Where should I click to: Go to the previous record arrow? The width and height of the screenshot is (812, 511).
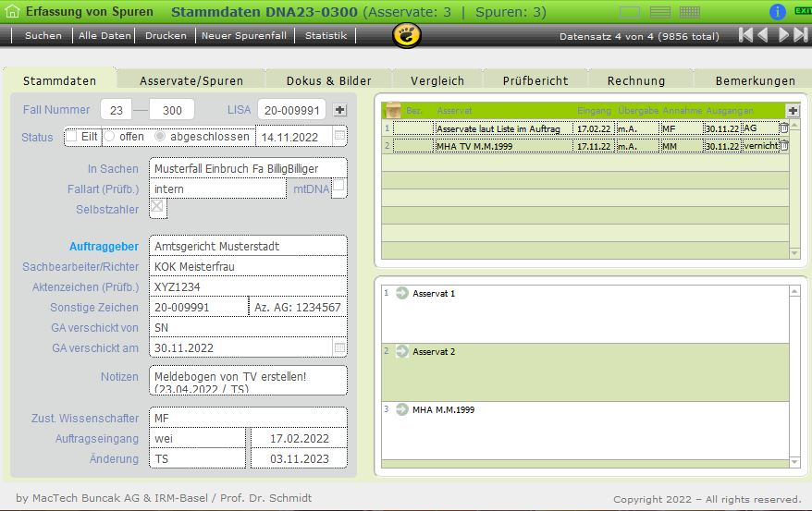[762, 35]
